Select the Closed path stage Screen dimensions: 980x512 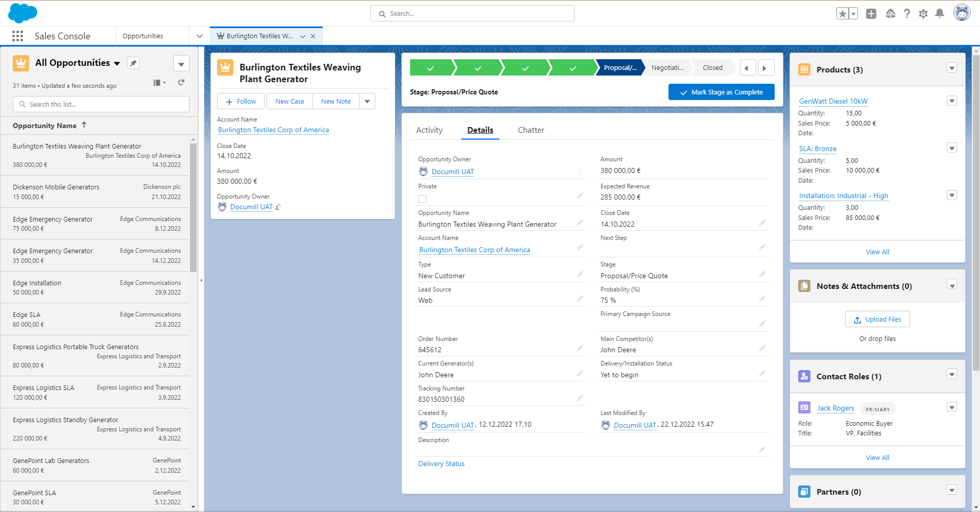[x=713, y=67]
